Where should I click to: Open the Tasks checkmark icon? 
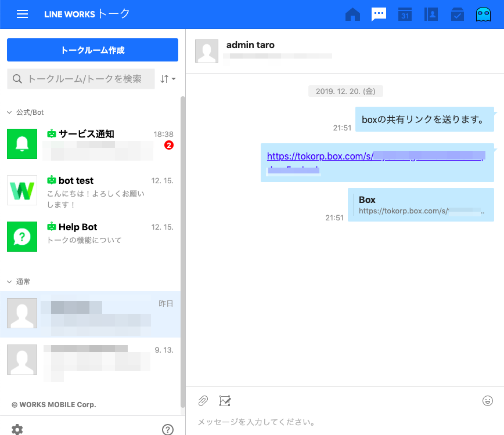pos(457,14)
